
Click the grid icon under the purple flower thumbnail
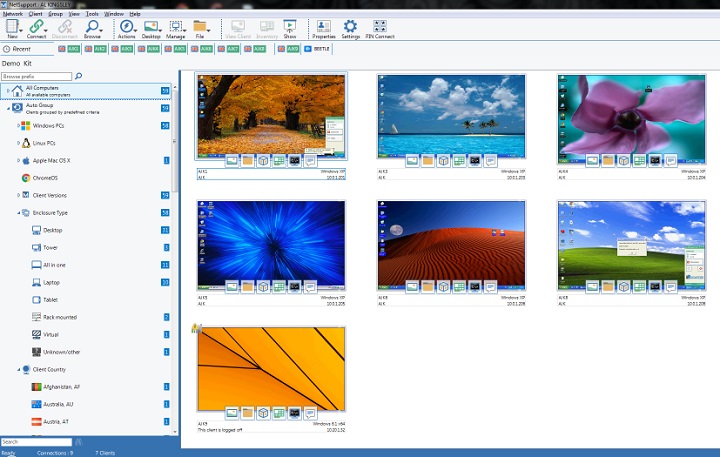click(x=639, y=161)
